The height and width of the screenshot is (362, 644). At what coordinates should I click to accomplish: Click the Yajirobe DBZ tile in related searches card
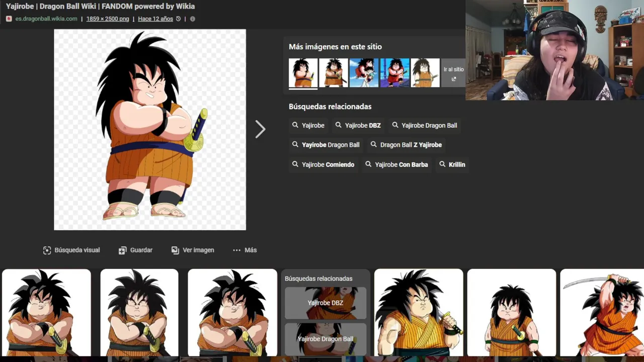(x=326, y=303)
